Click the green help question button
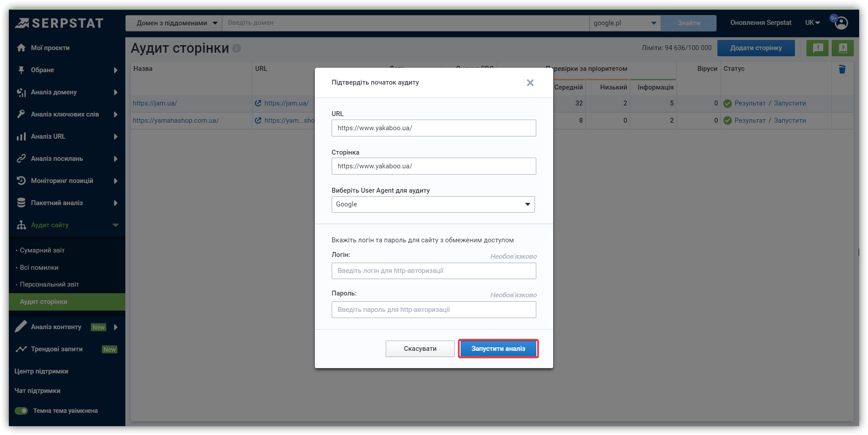 coord(843,48)
